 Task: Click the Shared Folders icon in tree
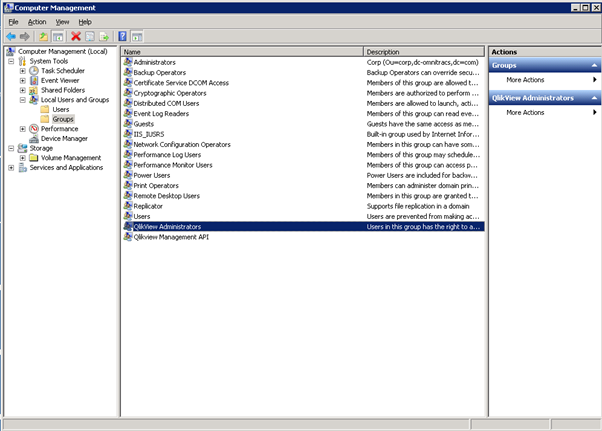coord(34,90)
